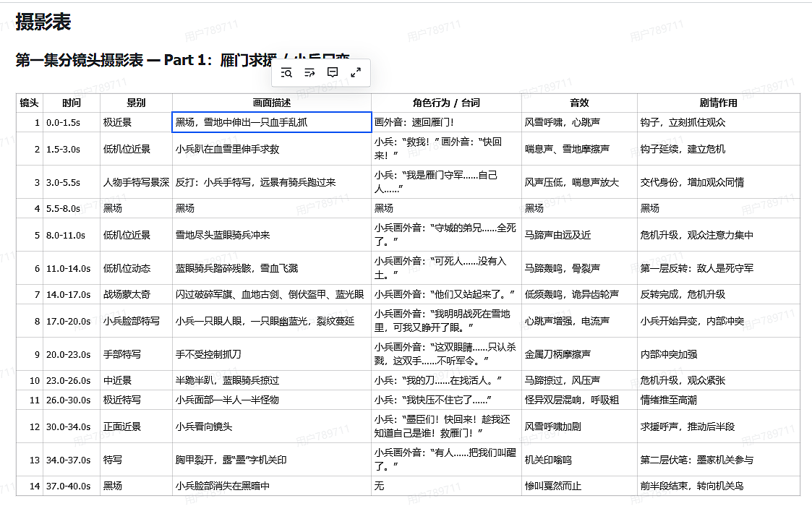Click cell '画外音：速回雁门！'

446,122
